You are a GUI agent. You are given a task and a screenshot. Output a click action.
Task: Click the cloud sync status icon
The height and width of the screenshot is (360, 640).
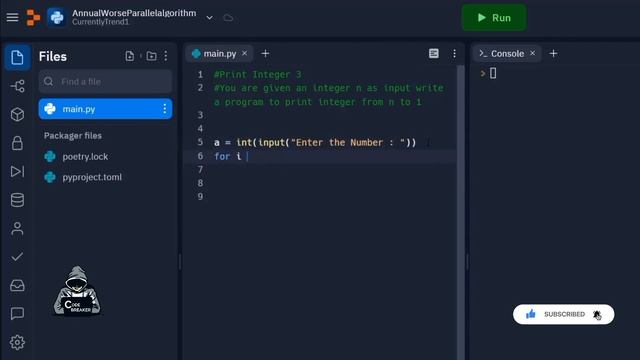click(228, 18)
